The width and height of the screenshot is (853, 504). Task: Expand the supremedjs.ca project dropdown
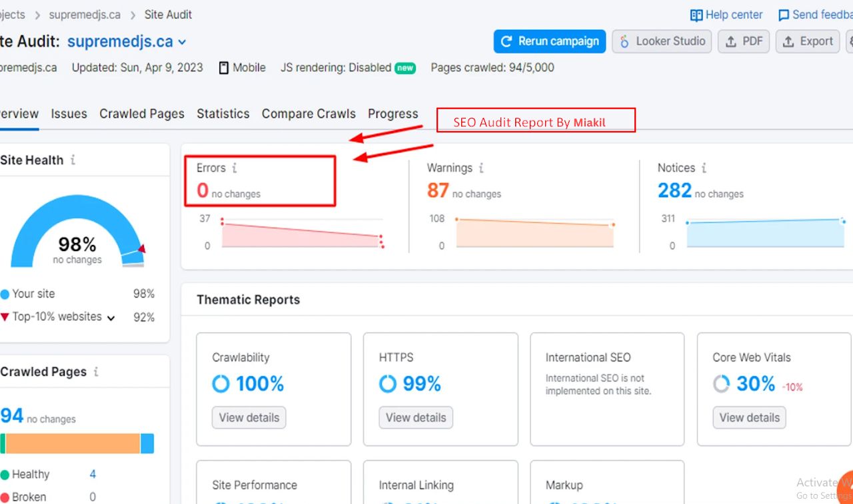pos(182,42)
